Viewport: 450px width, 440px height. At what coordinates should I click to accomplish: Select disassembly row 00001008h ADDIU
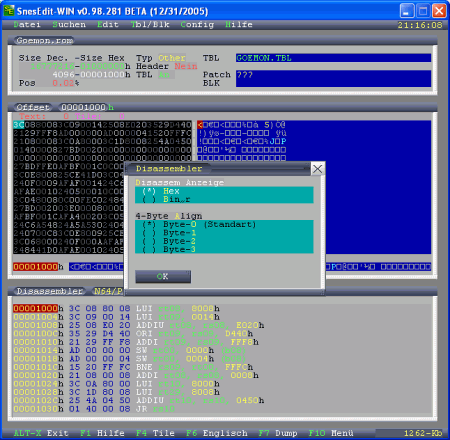coord(139,325)
